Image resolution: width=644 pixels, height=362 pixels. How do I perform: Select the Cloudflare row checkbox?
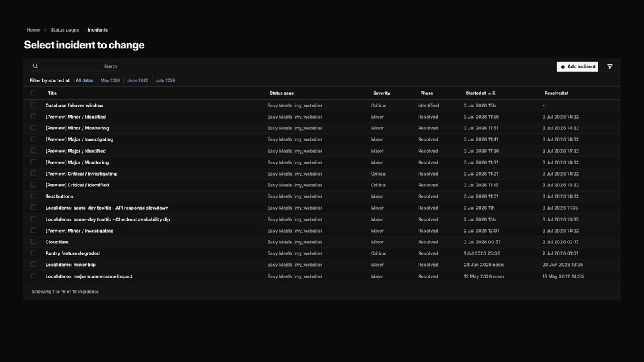coord(34,242)
